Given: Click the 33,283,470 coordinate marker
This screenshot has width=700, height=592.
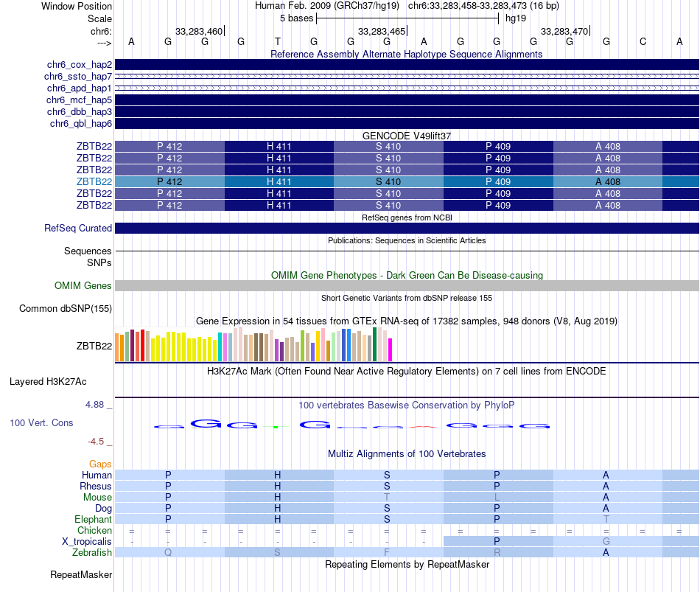Looking at the screenshot, I should 565,31.
